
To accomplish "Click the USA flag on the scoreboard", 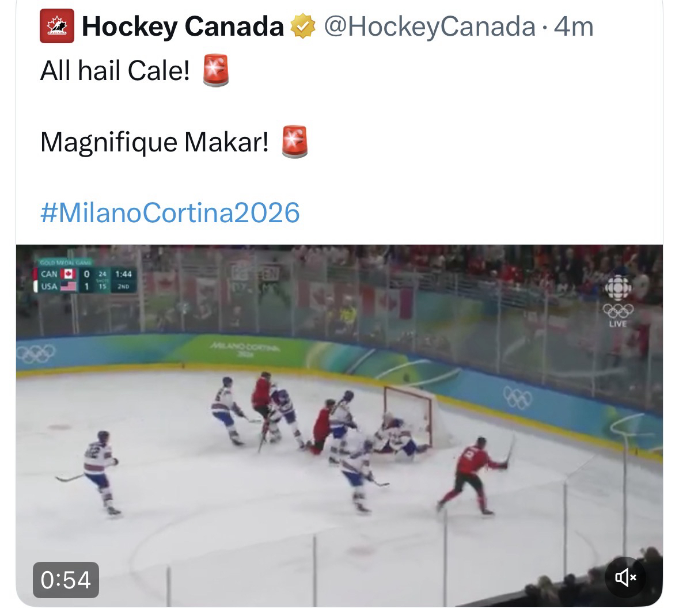I will (x=69, y=286).
